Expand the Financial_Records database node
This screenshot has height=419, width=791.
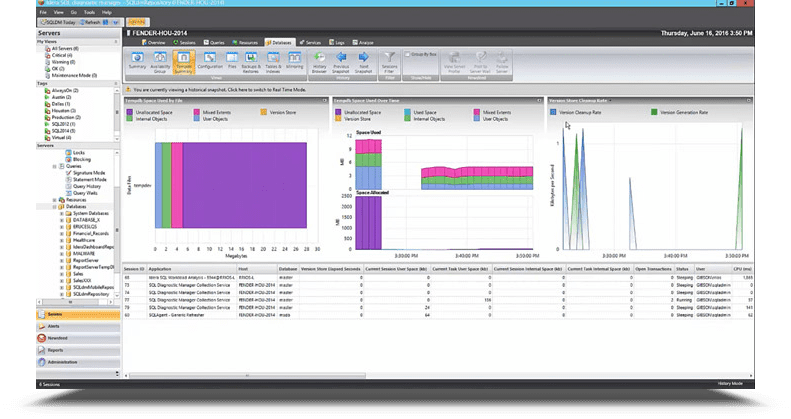(x=62, y=233)
